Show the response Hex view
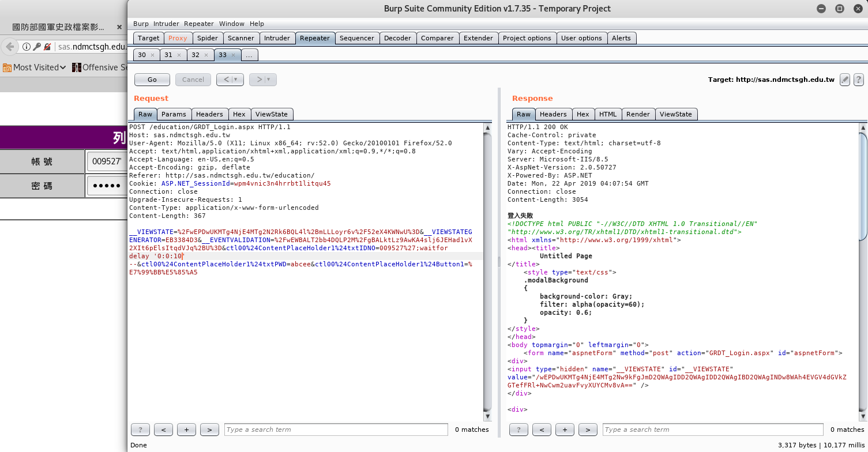 583,114
